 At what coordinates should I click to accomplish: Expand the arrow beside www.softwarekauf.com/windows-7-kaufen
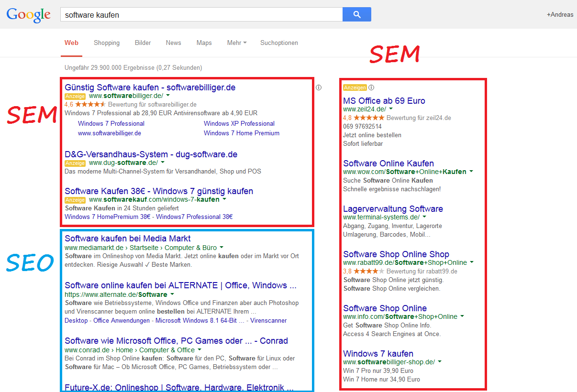pos(224,199)
